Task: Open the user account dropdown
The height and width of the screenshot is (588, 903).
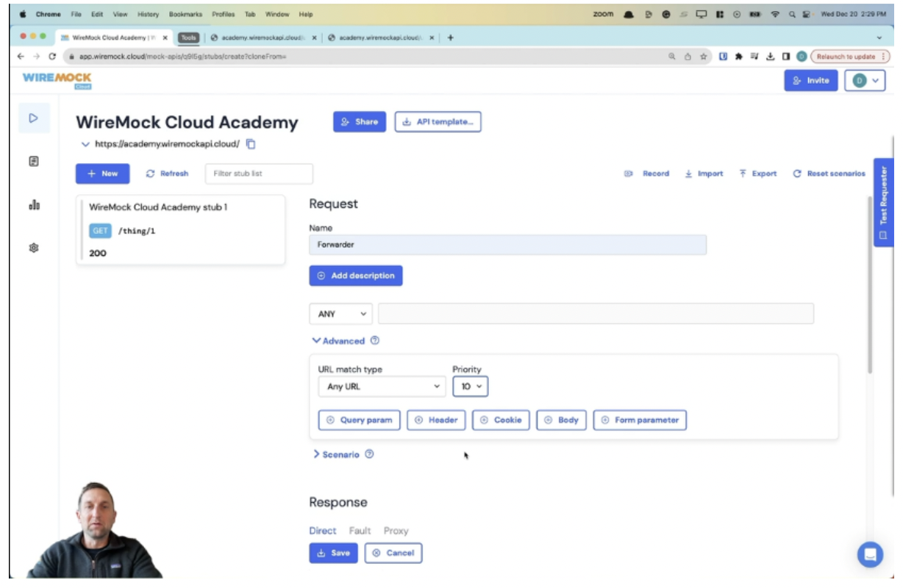Action: (x=864, y=81)
